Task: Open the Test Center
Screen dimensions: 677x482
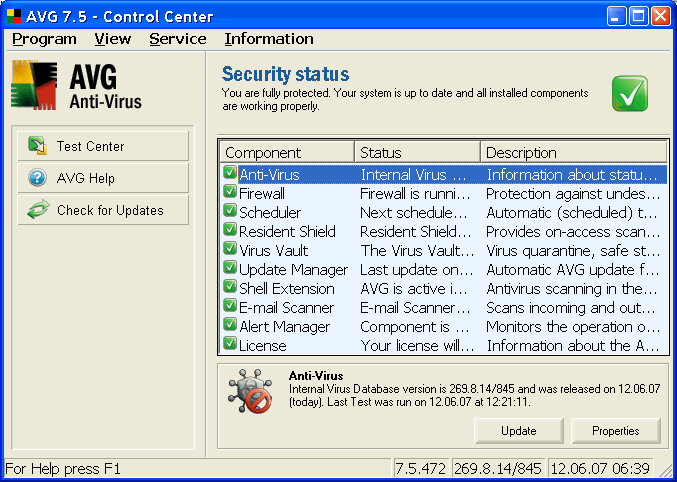Action: pyautogui.click(x=103, y=146)
